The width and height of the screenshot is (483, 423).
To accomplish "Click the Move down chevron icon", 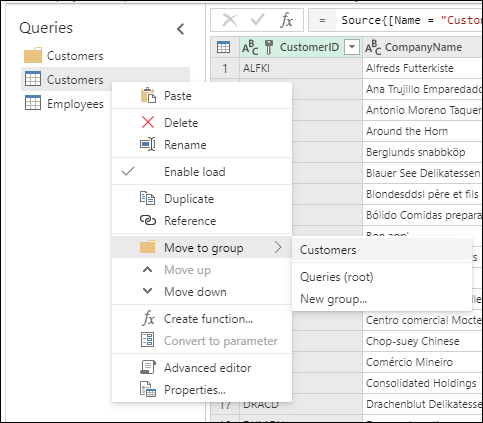I will 148,291.
